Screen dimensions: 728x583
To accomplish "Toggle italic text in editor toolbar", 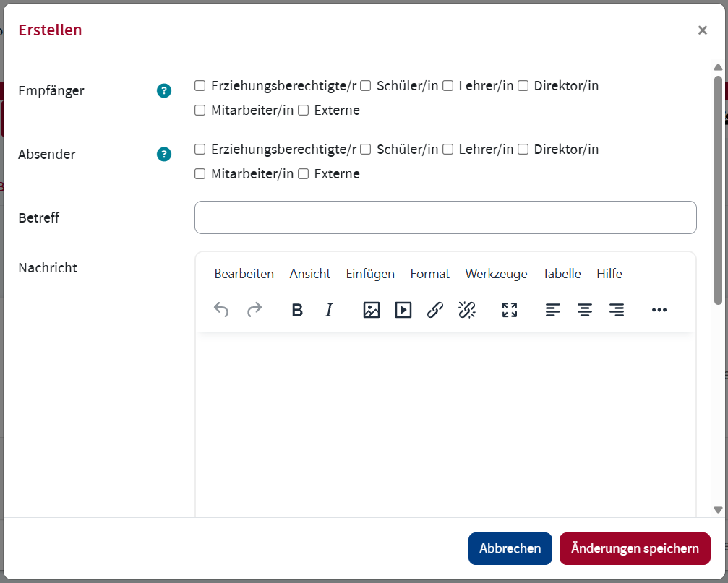I will tap(329, 310).
